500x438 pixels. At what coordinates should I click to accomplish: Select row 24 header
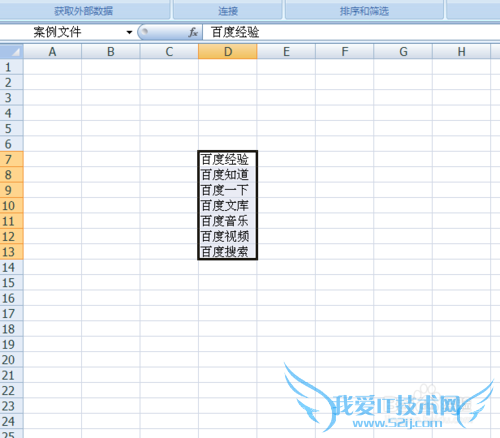[x=12, y=421]
